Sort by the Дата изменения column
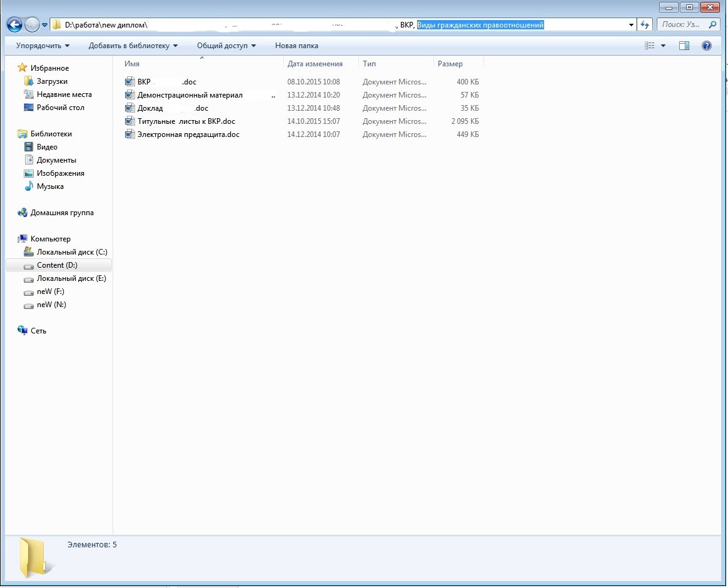Screen dimensions: 728x588 (321, 64)
